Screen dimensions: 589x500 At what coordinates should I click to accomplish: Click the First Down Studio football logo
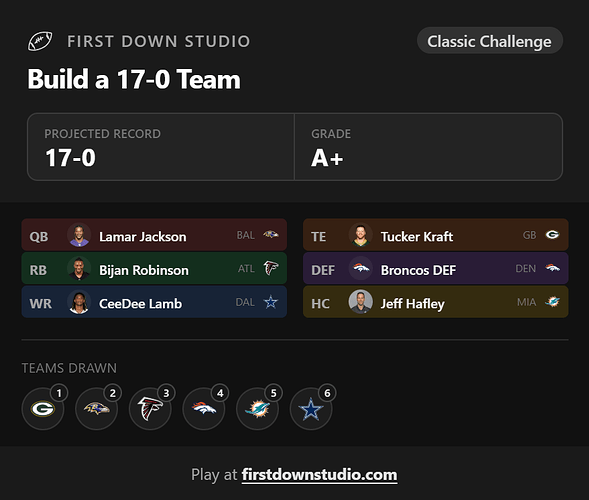(x=40, y=41)
